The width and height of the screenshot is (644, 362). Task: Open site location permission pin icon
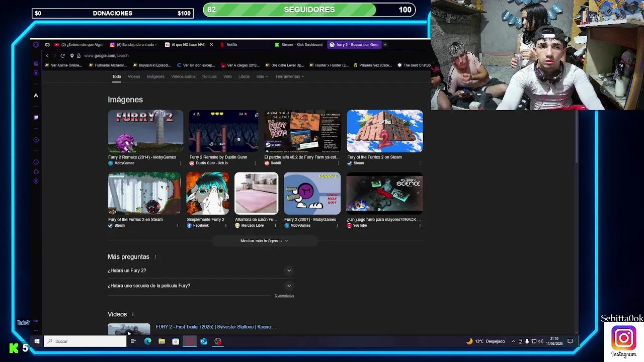tap(72, 56)
